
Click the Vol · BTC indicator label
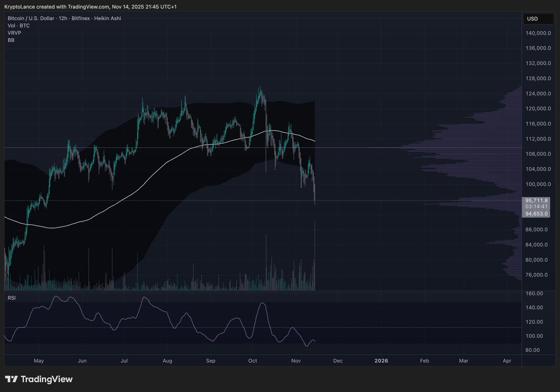[x=19, y=26]
